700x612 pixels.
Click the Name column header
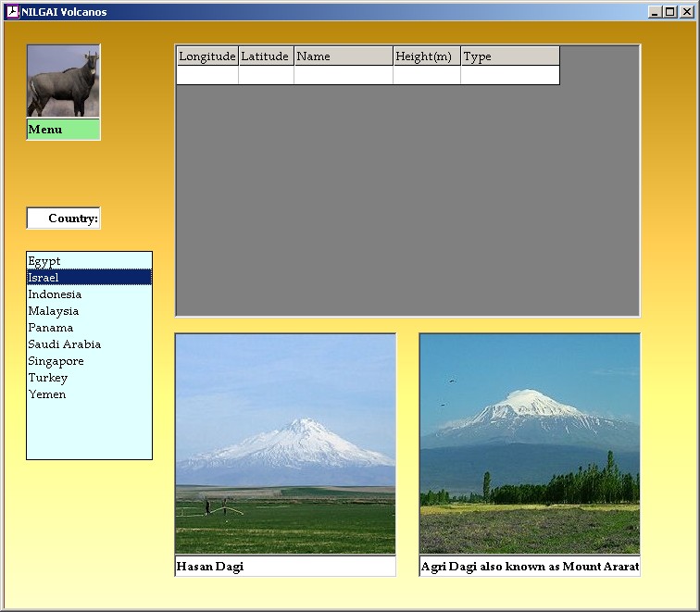coord(344,56)
